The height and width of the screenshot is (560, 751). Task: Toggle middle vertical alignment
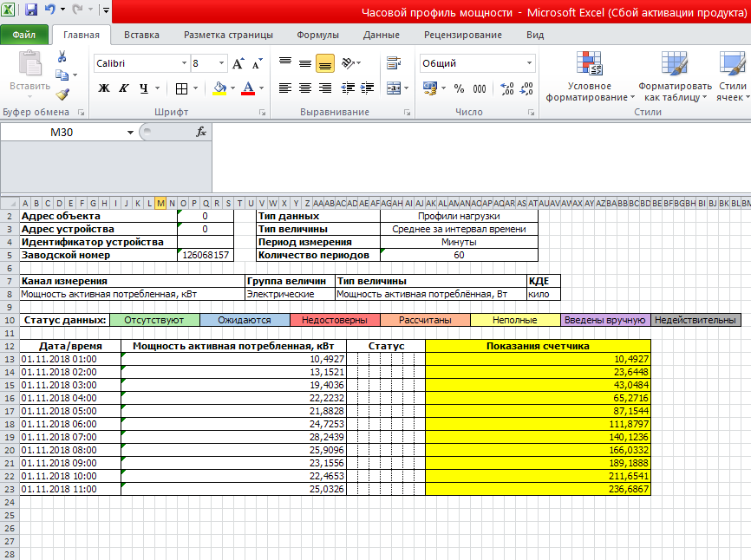click(x=305, y=62)
